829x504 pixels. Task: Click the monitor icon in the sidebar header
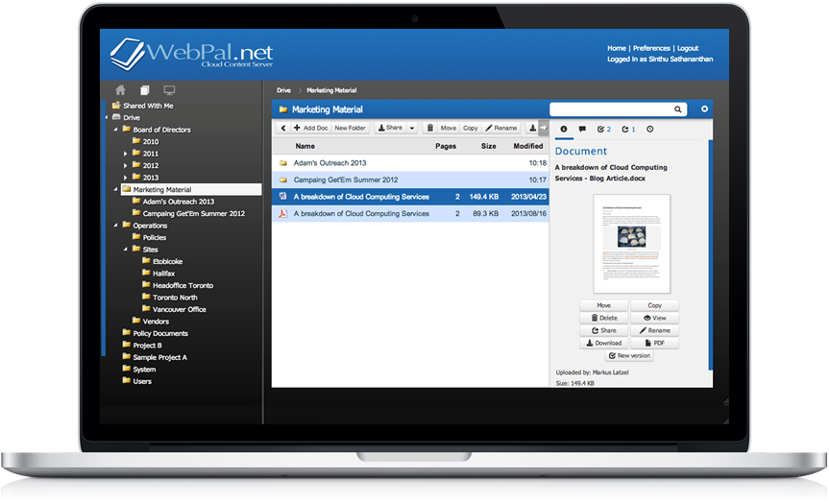[169, 90]
